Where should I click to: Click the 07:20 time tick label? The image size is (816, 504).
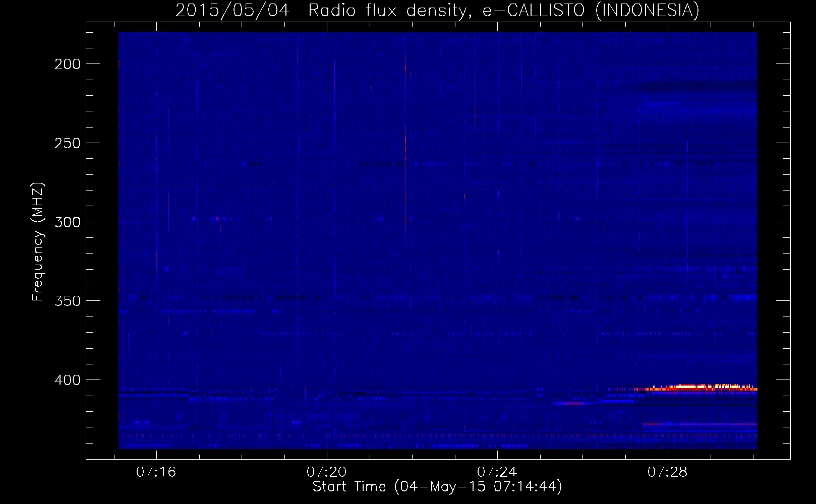(327, 472)
